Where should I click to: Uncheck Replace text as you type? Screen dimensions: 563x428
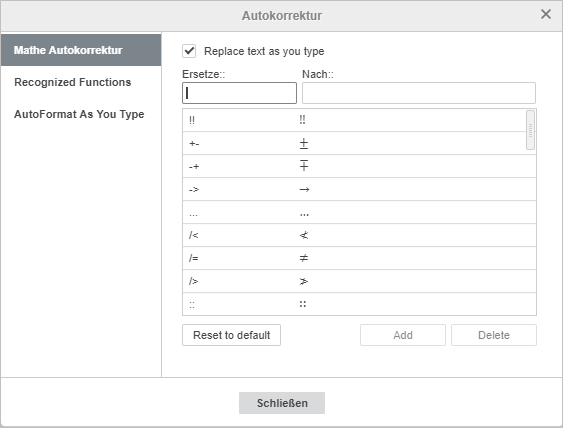pyautogui.click(x=189, y=51)
